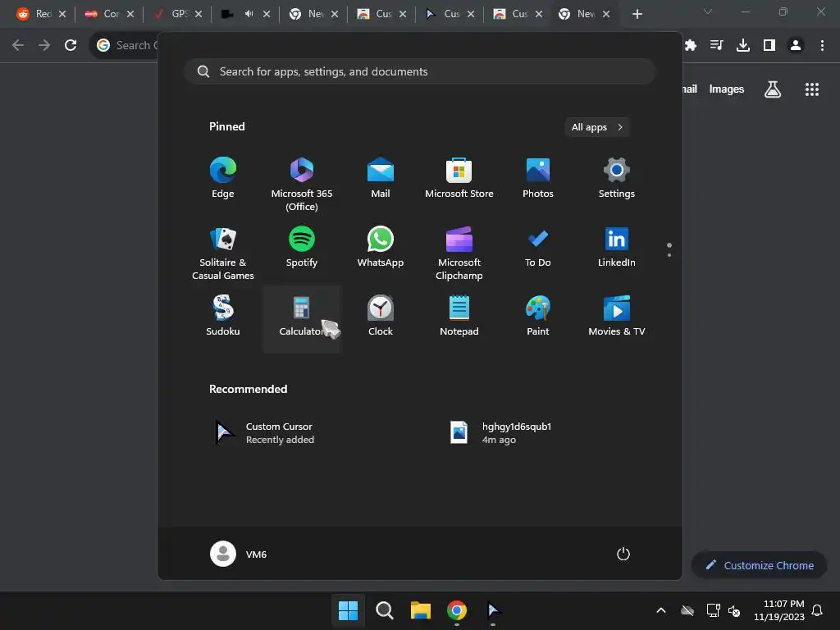This screenshot has width=840, height=630.
Task: Open taskbar Search
Action: coord(385,610)
